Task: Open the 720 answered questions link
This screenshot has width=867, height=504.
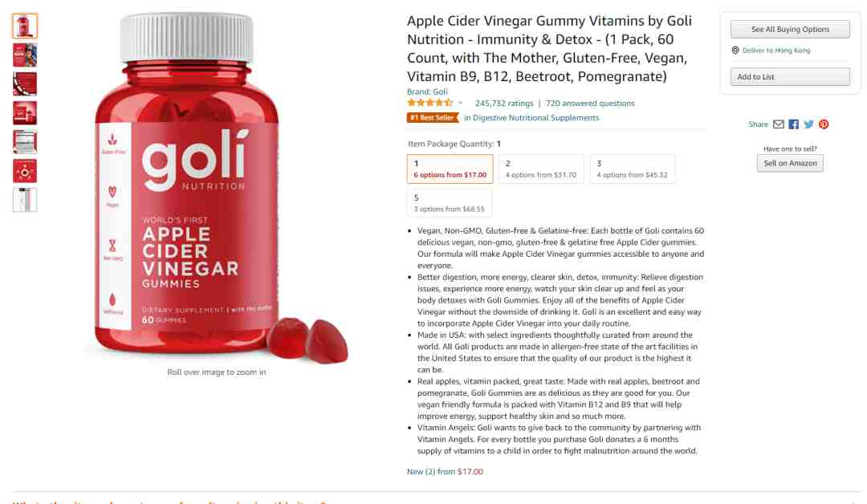Action: point(590,104)
